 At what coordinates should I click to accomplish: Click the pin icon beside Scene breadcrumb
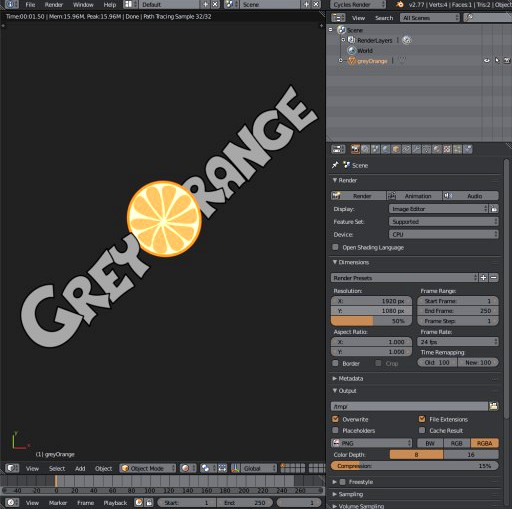(x=335, y=165)
